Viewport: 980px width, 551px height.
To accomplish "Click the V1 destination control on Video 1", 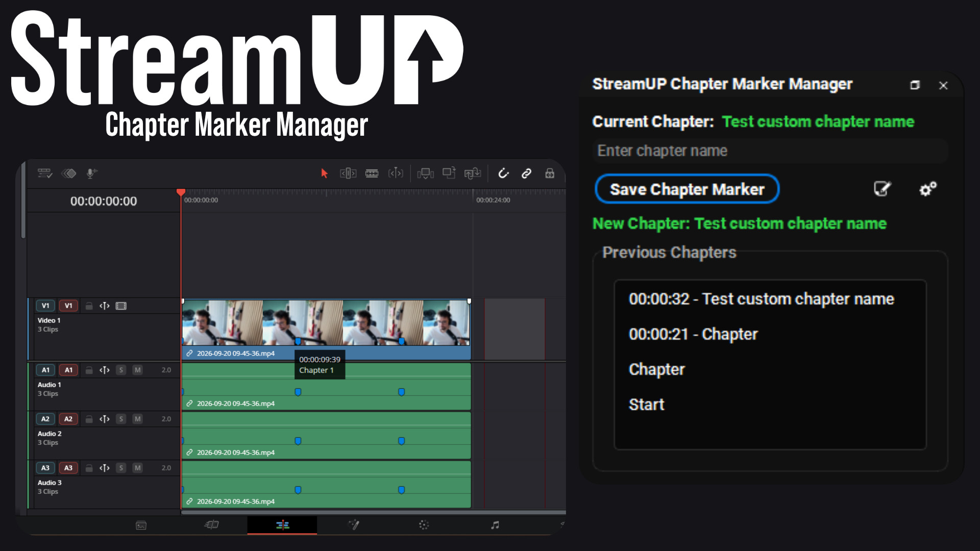I will 45,306.
